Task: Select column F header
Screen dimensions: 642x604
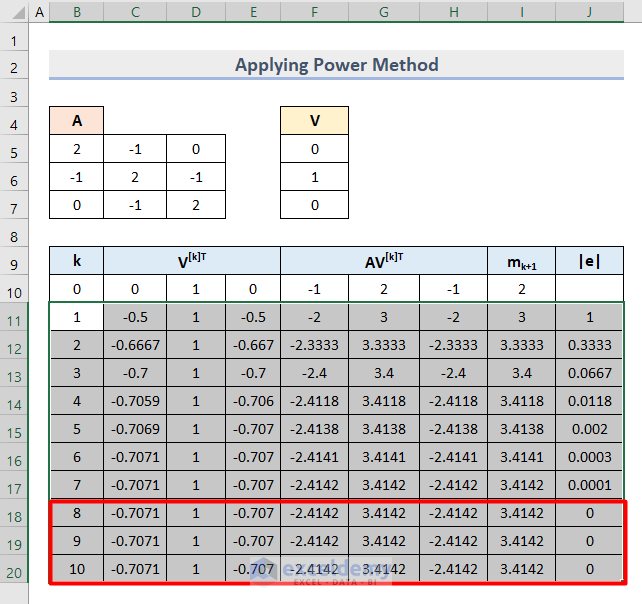Action: pos(314,11)
